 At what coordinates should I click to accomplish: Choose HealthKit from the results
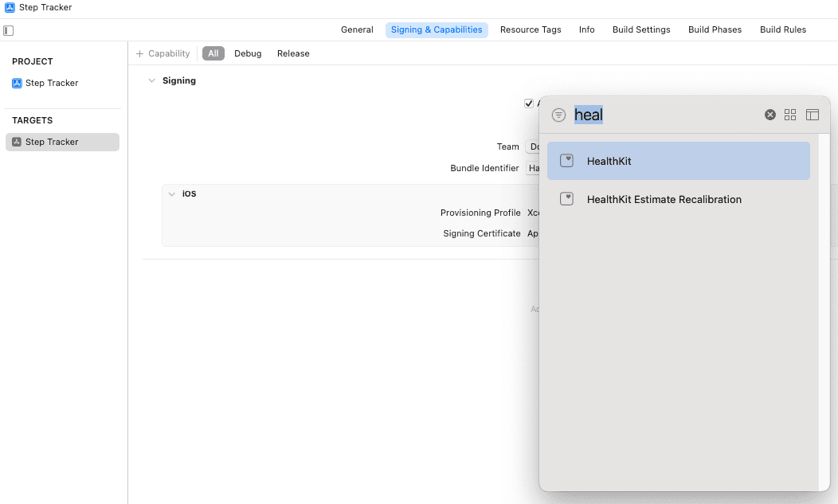coord(678,160)
